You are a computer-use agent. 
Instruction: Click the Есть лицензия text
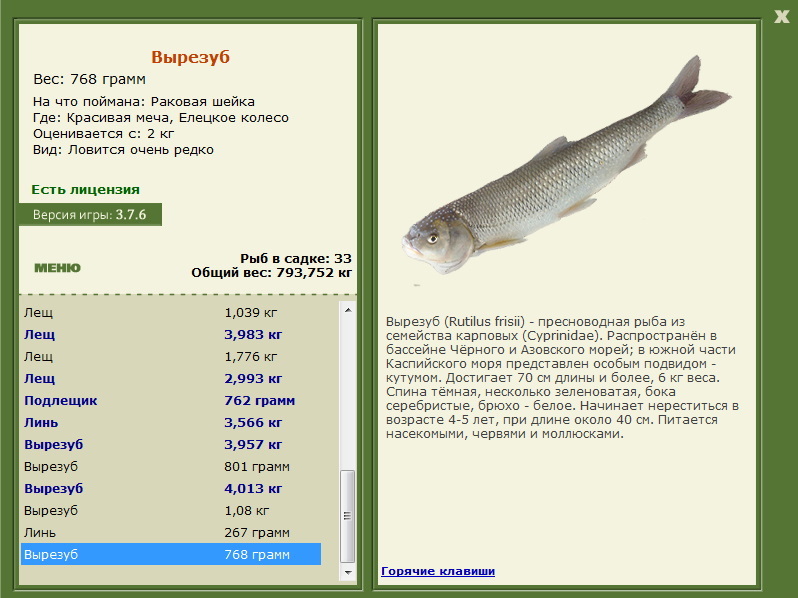(x=86, y=190)
